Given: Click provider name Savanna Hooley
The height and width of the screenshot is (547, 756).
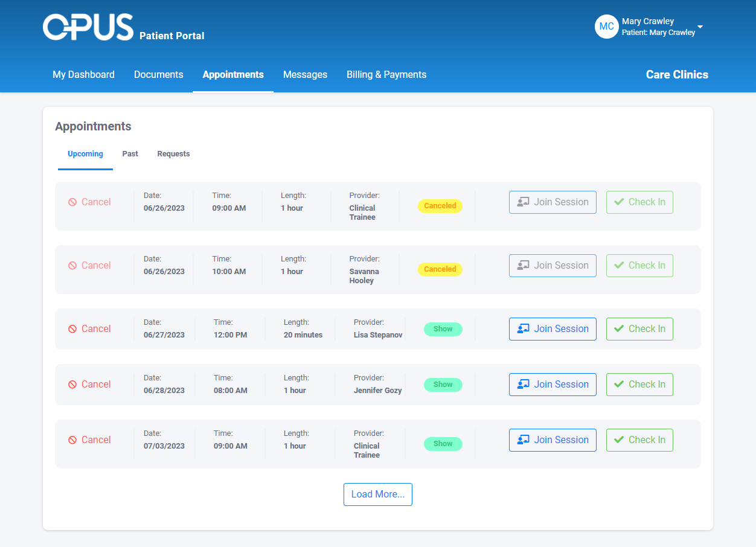Looking at the screenshot, I should pyautogui.click(x=364, y=276).
